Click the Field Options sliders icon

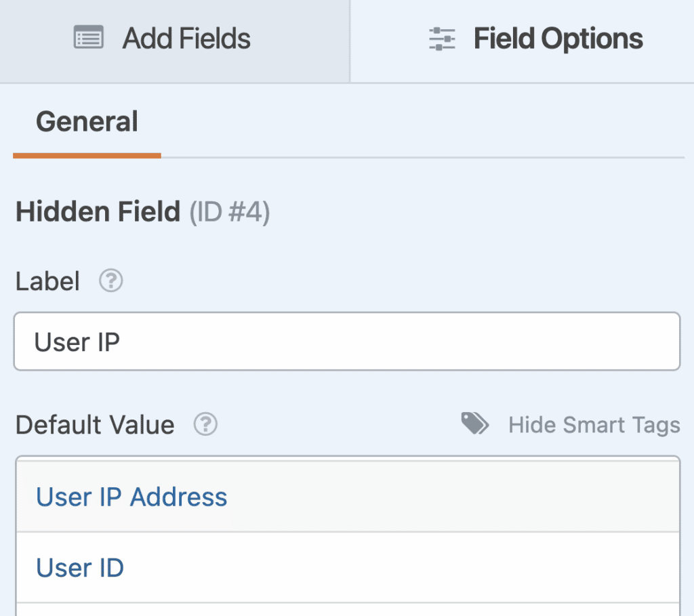coord(442,39)
